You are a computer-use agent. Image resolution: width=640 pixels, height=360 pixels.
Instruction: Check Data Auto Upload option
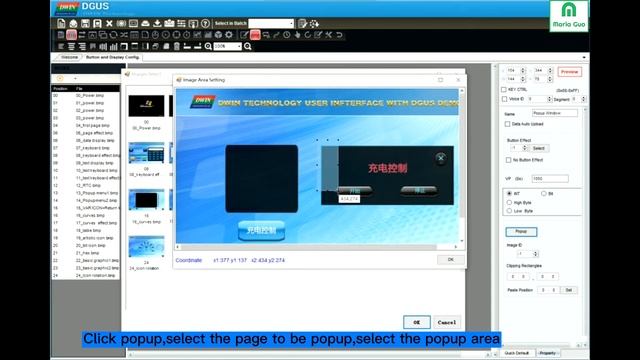click(x=507, y=124)
